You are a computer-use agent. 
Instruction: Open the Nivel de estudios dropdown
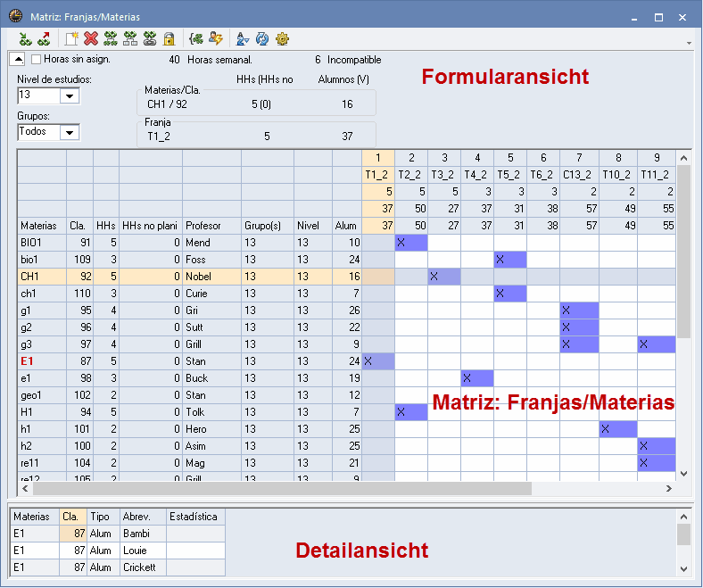[70, 95]
